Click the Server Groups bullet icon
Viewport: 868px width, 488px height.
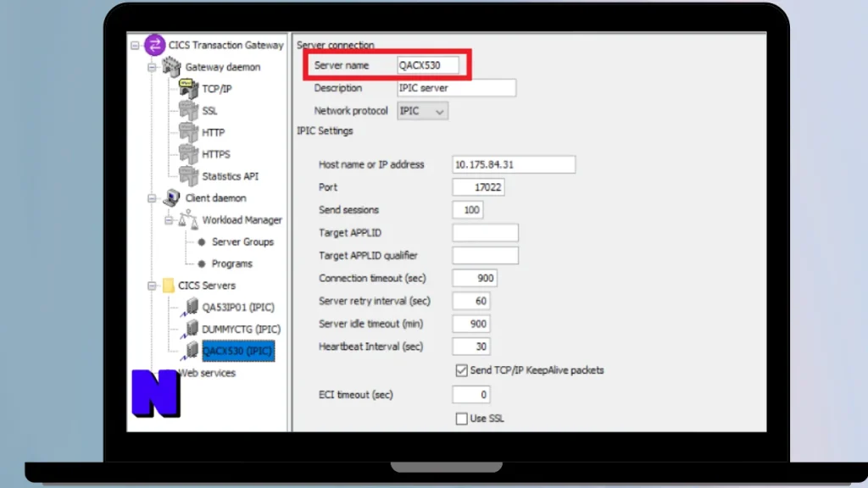(202, 241)
